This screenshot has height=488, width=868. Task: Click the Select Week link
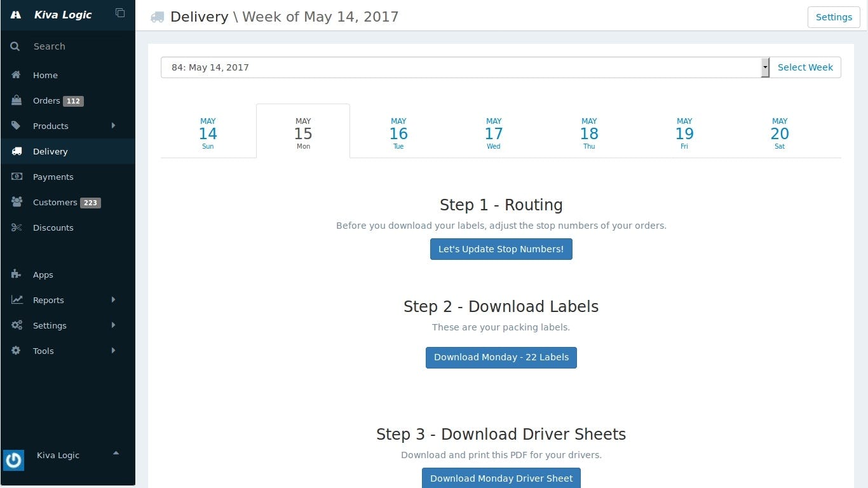pos(805,67)
